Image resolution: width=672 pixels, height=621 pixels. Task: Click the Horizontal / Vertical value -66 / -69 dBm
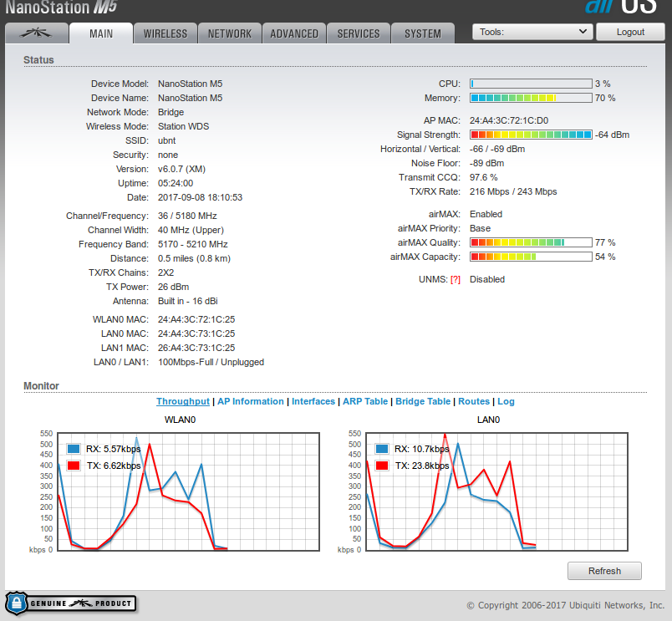click(497, 149)
